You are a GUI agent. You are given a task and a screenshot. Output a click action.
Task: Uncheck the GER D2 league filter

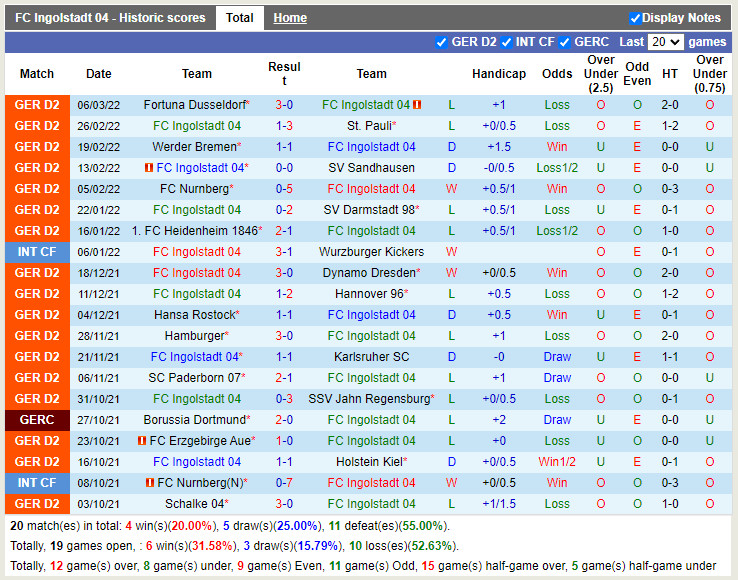point(442,42)
